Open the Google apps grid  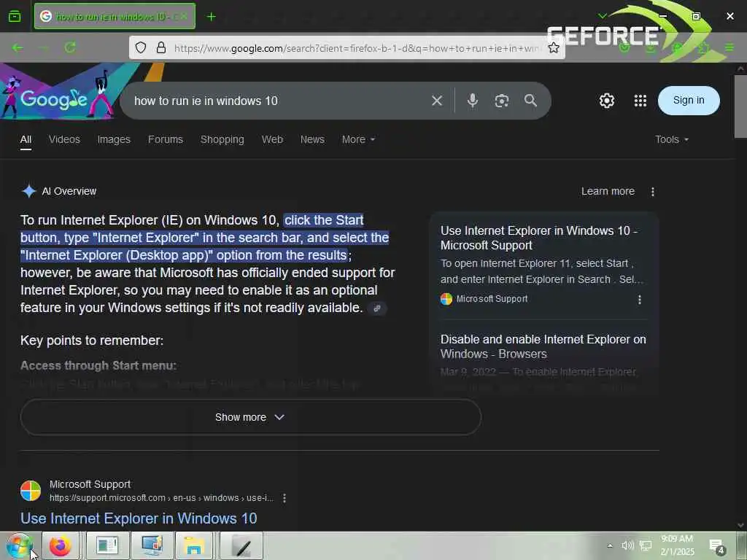tap(640, 101)
